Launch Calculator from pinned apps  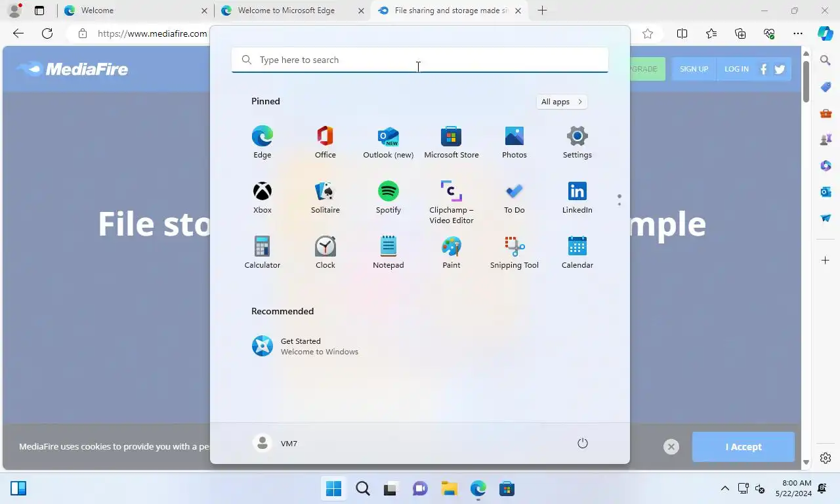[262, 252]
